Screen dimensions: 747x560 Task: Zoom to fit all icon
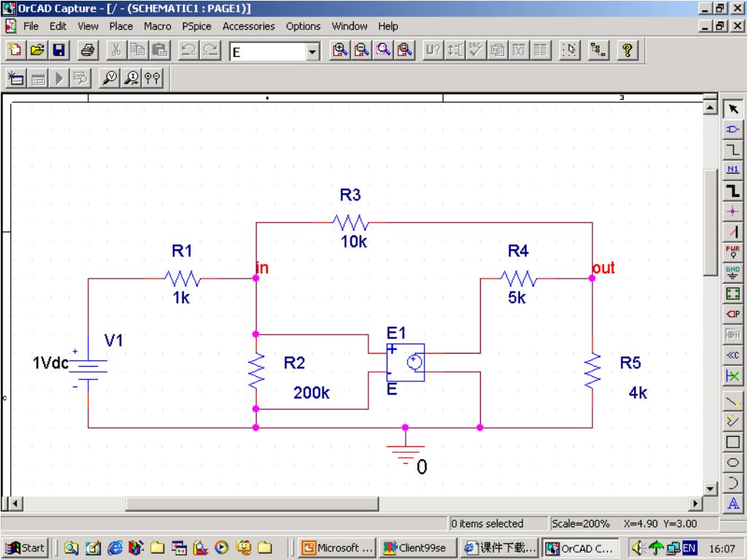404,50
